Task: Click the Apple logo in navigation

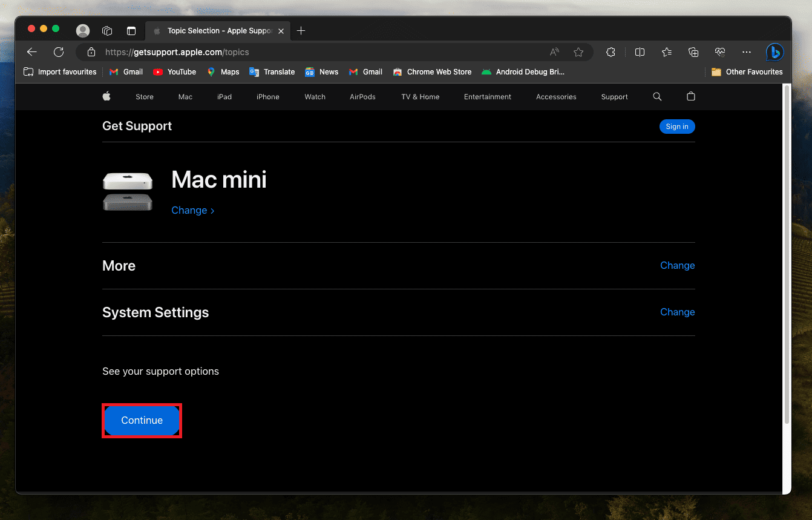Action: point(106,96)
